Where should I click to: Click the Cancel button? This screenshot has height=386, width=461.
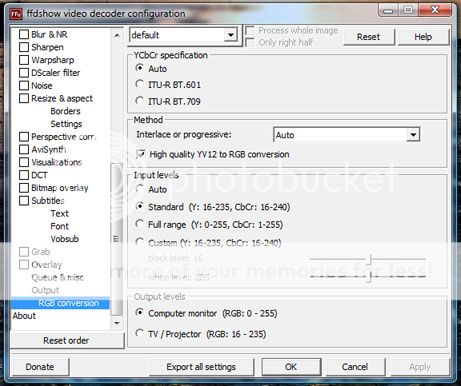(x=355, y=367)
